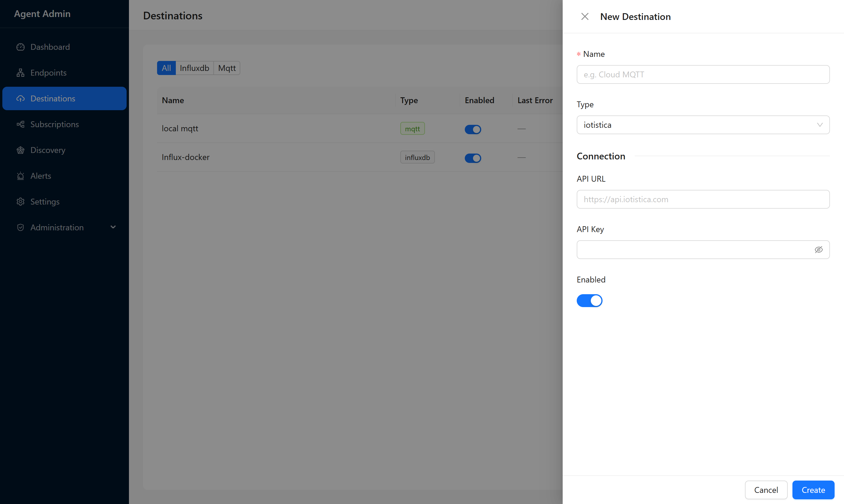The image size is (844, 504).
Task: Open Settings from the sidebar
Action: coord(64,202)
